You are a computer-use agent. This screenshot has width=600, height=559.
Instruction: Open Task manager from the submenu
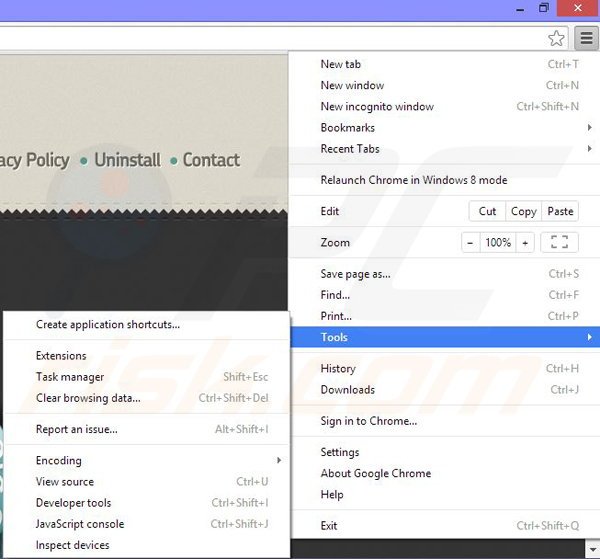pos(70,377)
